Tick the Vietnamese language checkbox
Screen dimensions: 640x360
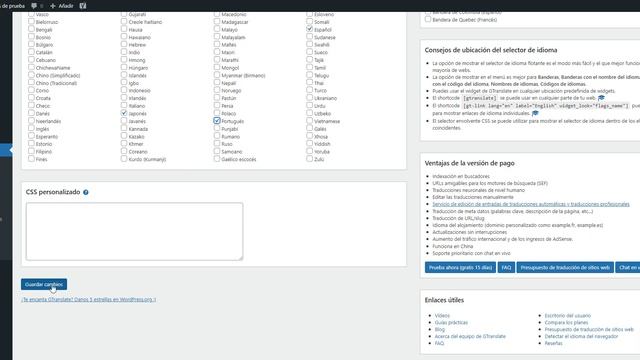click(x=309, y=121)
